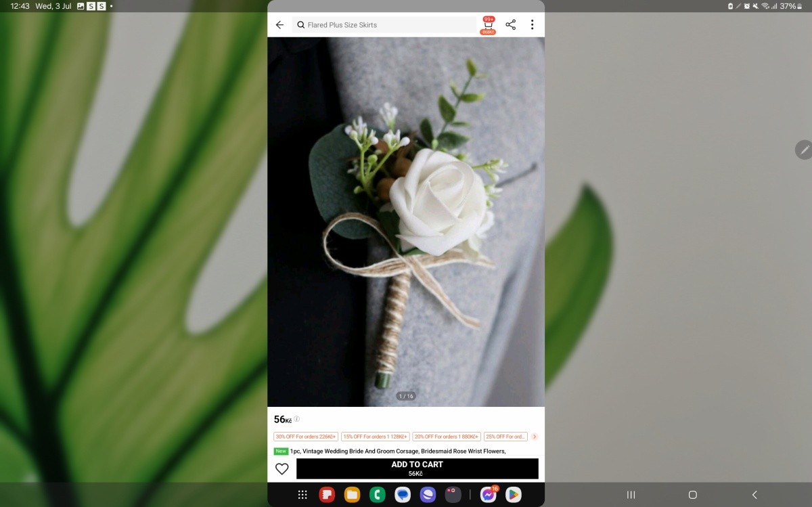Image resolution: width=812 pixels, height=507 pixels.
Task: Tap the green 'New' badge beside product title
Action: tap(281, 451)
